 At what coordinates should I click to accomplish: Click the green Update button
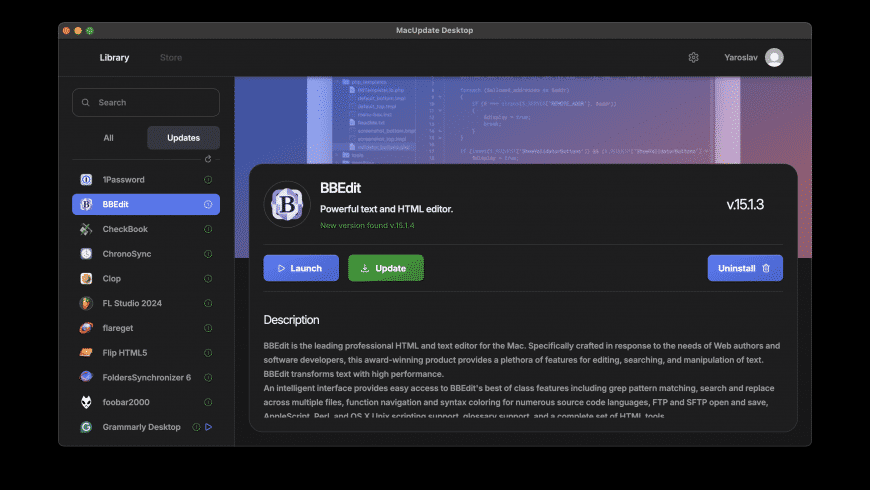tap(386, 268)
